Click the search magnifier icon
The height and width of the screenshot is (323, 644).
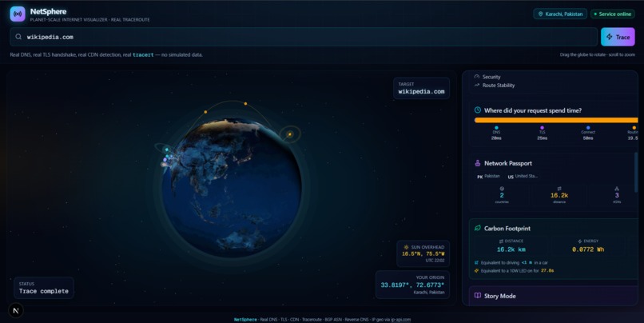pyautogui.click(x=18, y=37)
